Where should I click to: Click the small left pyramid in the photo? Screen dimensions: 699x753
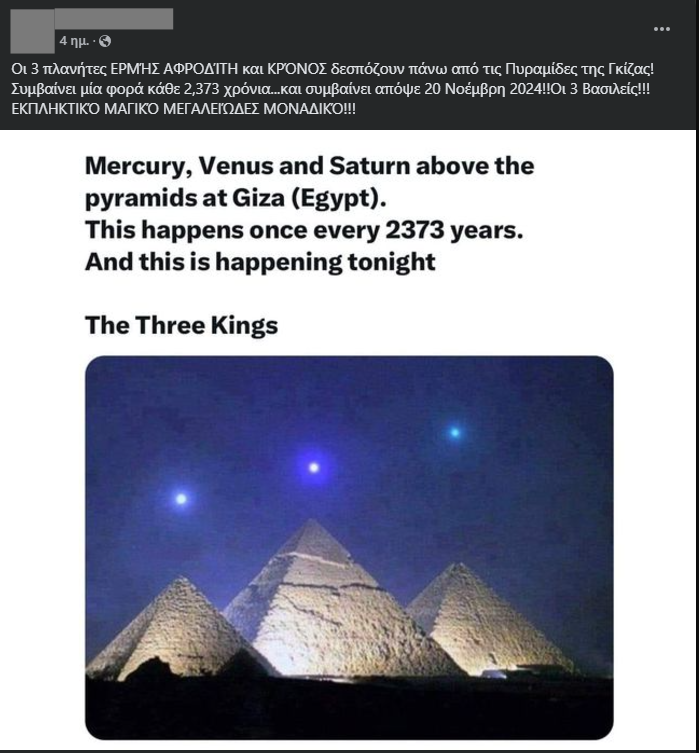coord(175,627)
